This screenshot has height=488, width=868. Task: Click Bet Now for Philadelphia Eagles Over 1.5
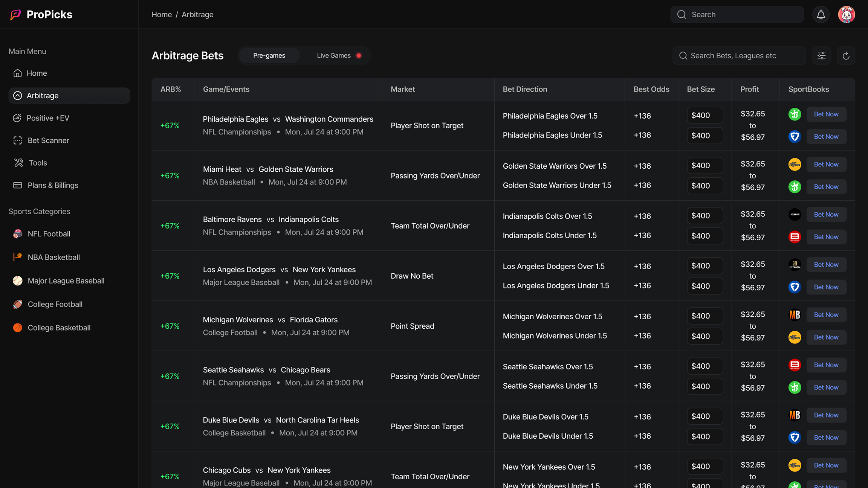826,114
